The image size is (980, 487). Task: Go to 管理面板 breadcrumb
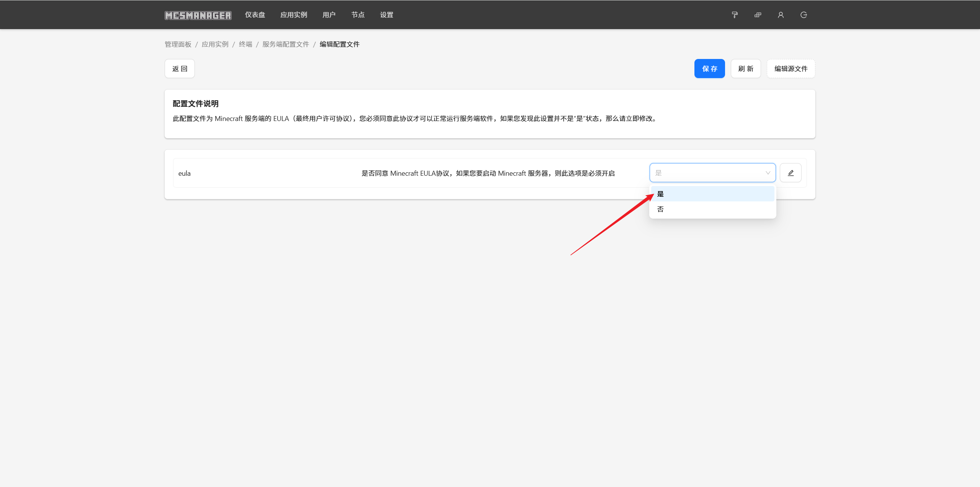[178, 44]
